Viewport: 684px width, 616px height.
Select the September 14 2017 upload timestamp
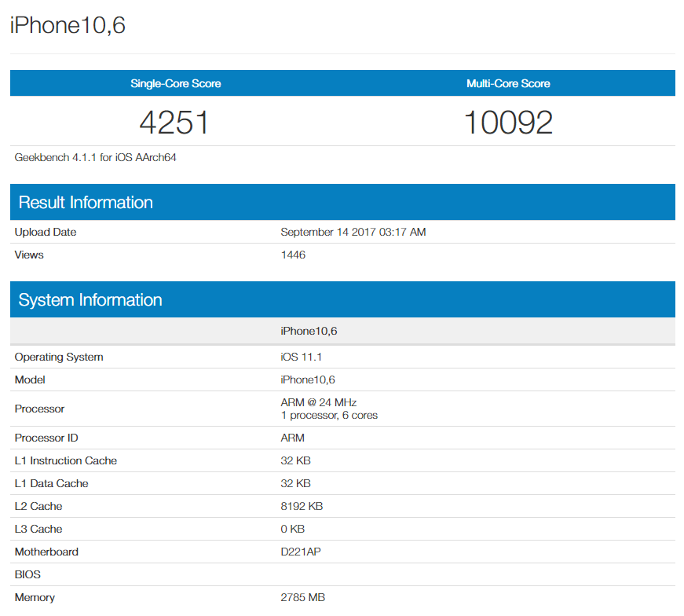pos(353,232)
